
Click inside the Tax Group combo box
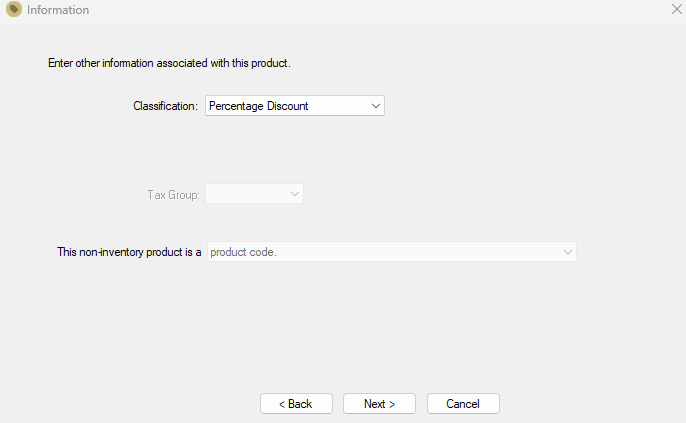click(x=254, y=194)
